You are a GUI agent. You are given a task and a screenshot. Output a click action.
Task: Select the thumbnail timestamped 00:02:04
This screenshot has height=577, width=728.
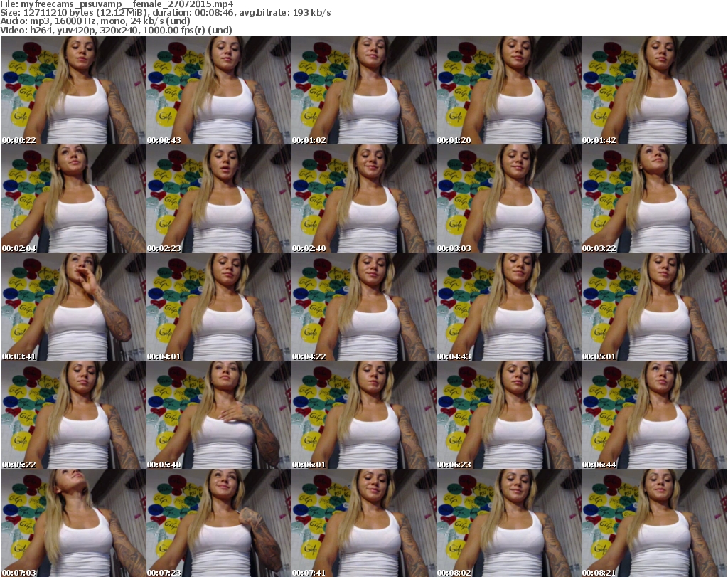[74, 198]
